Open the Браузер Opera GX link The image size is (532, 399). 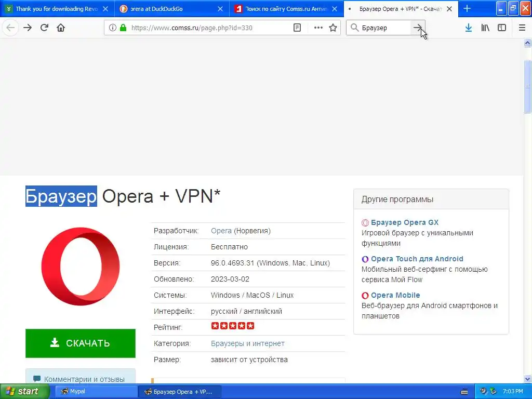pos(404,222)
